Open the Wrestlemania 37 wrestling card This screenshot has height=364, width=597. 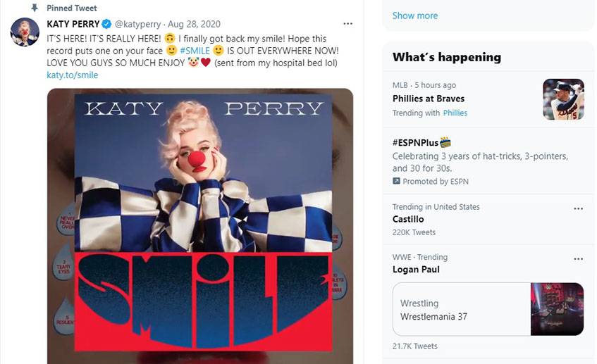point(461,309)
